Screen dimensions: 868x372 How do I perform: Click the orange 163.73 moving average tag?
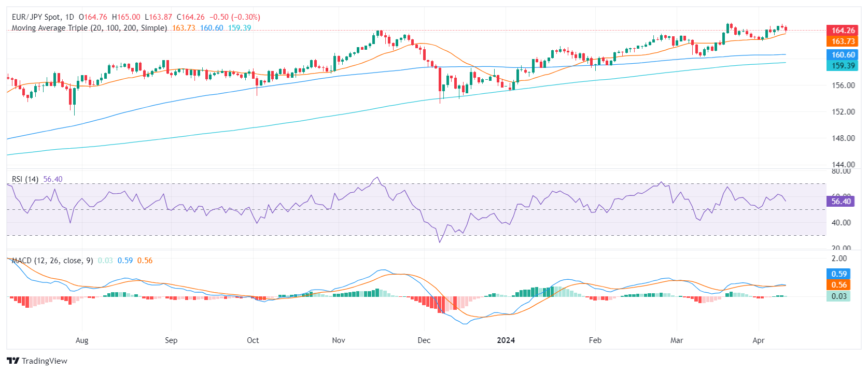pyautogui.click(x=843, y=41)
